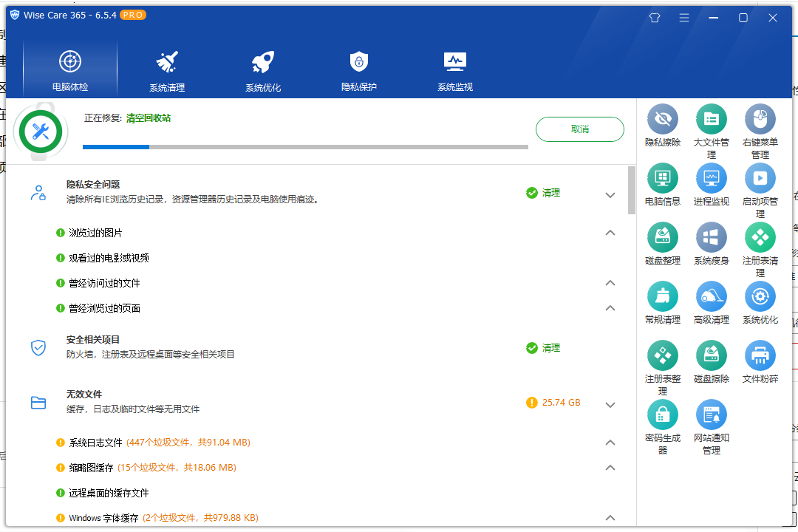The width and height of the screenshot is (798, 532).
Task: Click the repair progress bar
Action: tap(305, 147)
